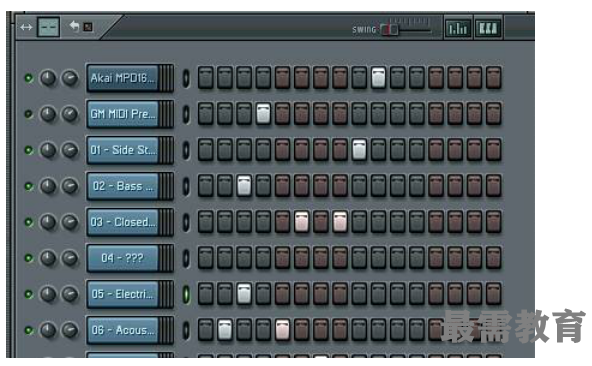
Task: Enable step 16 on 05 - Electri row
Action: 493,294
